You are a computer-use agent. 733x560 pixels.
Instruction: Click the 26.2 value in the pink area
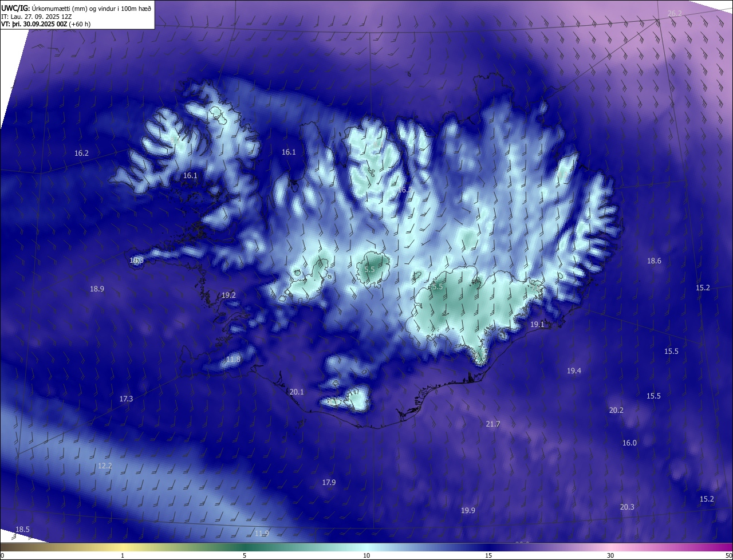click(675, 13)
